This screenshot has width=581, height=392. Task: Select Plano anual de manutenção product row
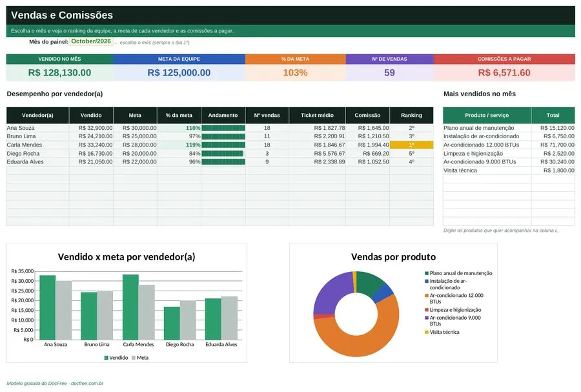coord(509,128)
